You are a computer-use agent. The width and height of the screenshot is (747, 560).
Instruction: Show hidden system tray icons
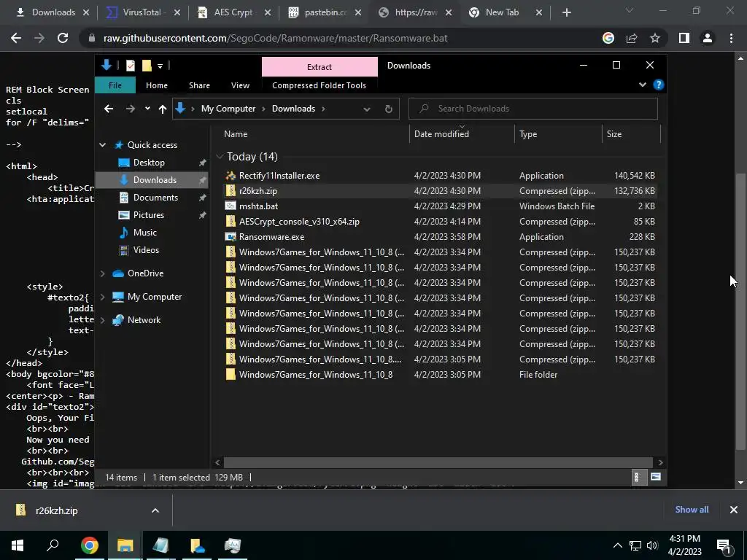click(617, 545)
